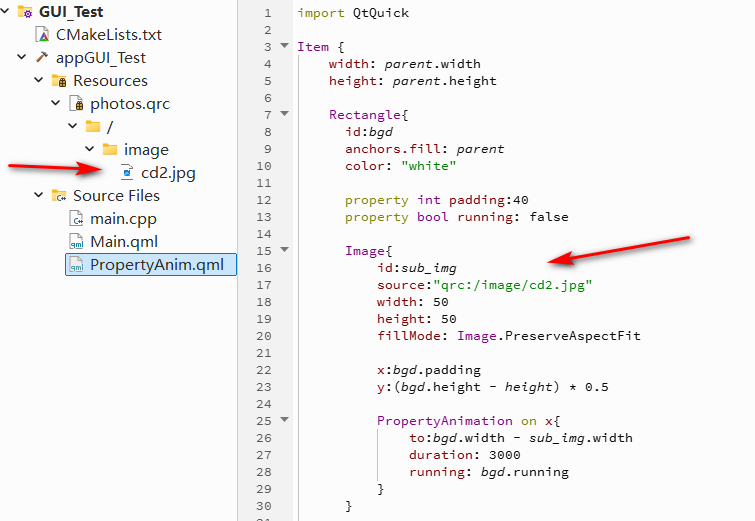Select the Source Files label
755x521 pixels.
[x=117, y=195]
